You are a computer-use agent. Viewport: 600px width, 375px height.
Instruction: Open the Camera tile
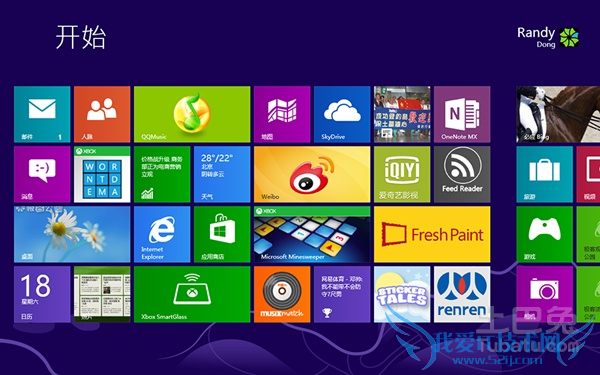coord(545,294)
